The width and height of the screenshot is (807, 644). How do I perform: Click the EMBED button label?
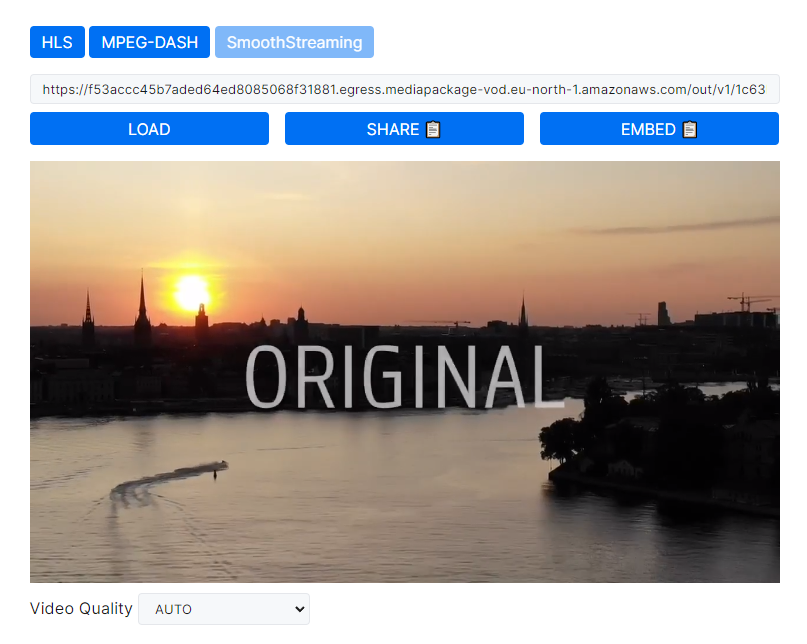tap(648, 129)
